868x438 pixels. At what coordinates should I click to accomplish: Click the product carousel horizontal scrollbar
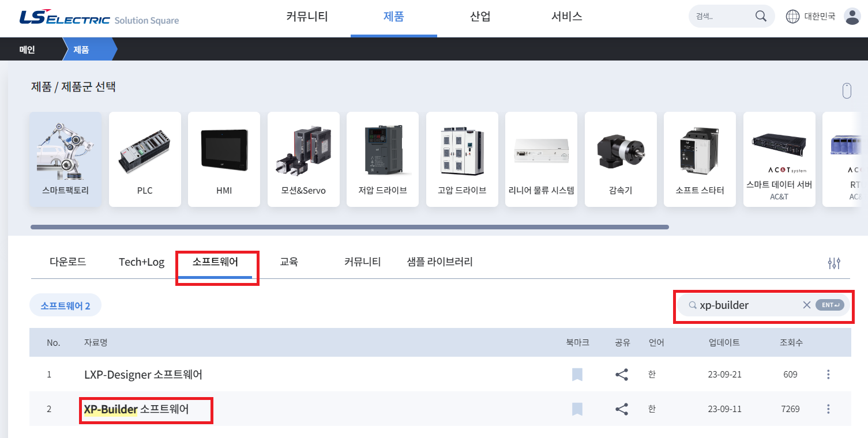[350, 227]
